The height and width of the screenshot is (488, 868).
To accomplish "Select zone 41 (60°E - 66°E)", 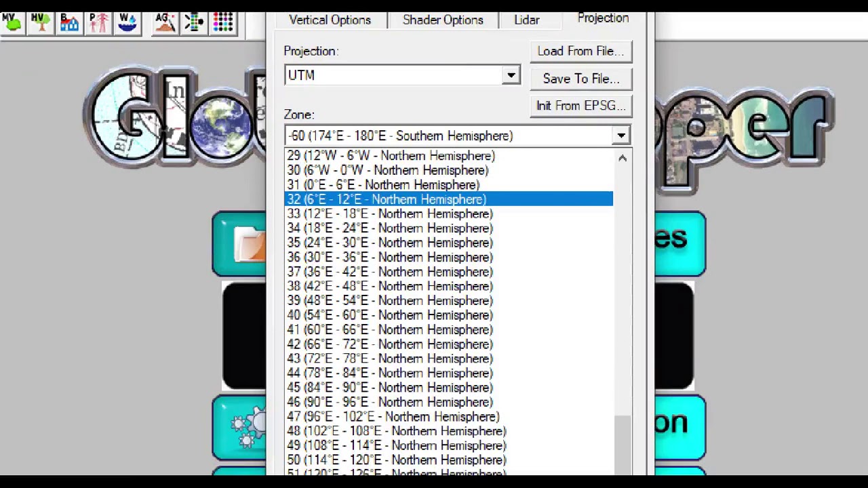I will 449,329.
